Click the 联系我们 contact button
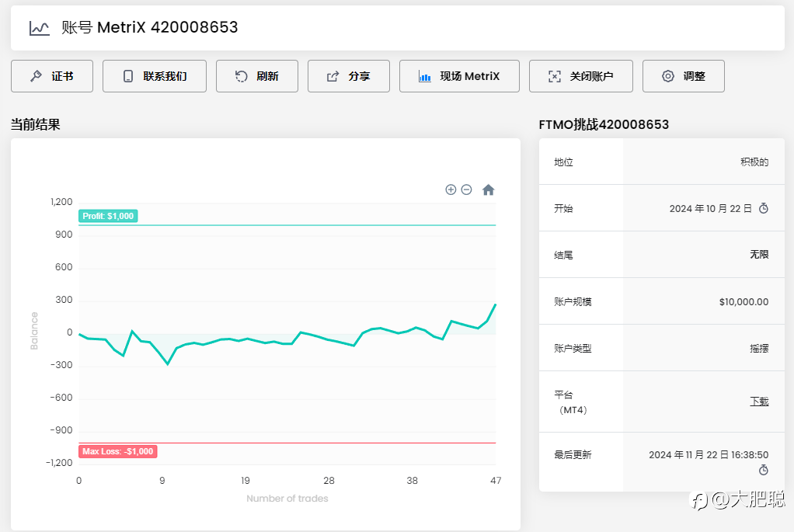 155,76
